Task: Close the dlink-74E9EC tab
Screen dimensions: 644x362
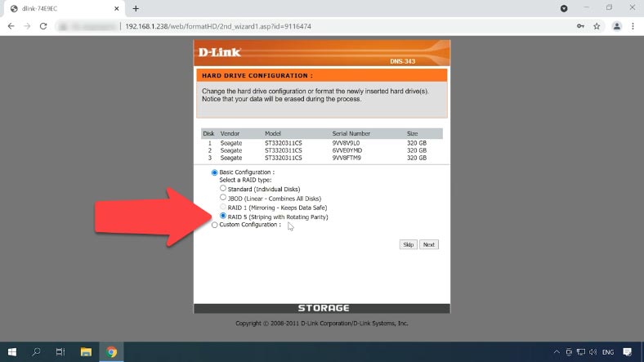Action: (x=117, y=9)
